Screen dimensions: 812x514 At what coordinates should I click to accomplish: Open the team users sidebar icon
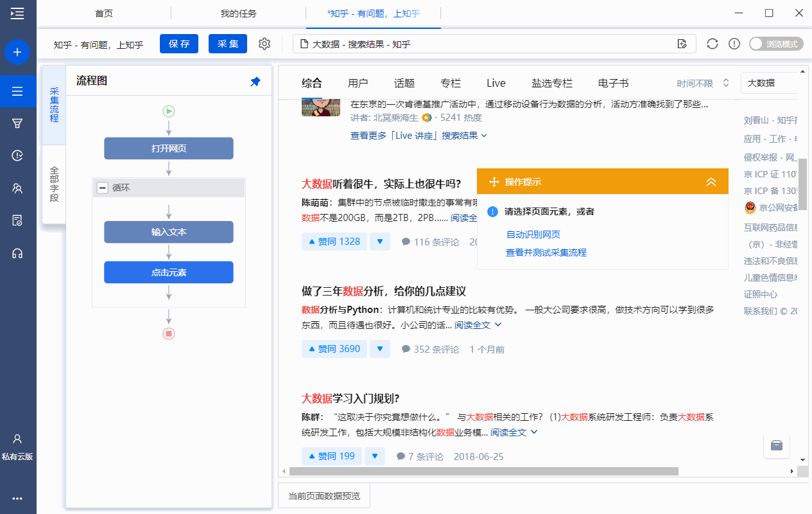[17, 188]
